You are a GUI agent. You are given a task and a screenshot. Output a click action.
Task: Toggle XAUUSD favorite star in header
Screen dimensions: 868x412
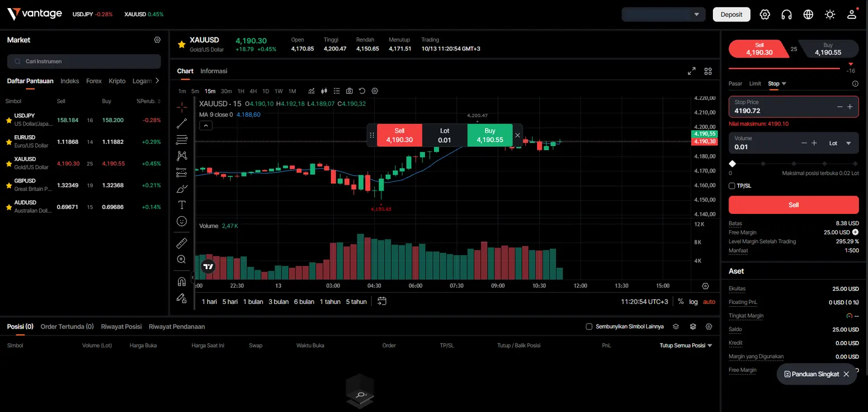(x=182, y=45)
